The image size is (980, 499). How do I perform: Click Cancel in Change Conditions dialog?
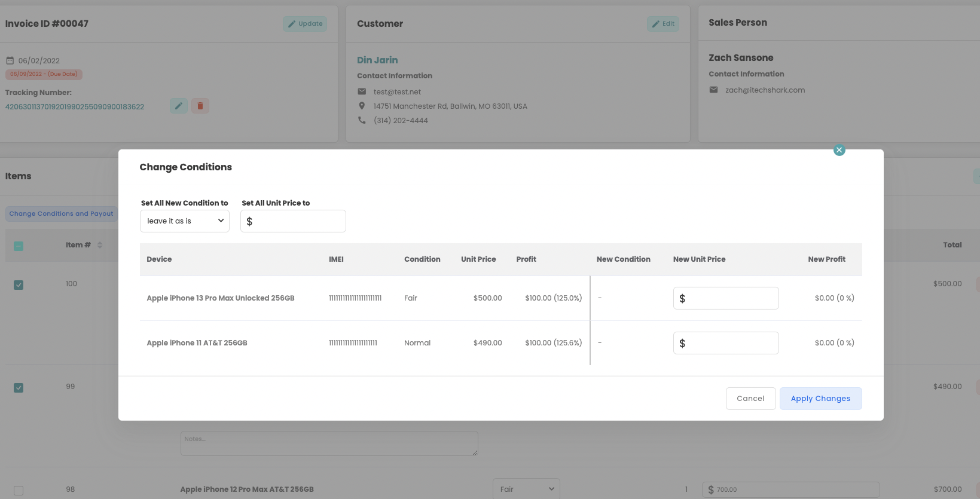(750, 399)
